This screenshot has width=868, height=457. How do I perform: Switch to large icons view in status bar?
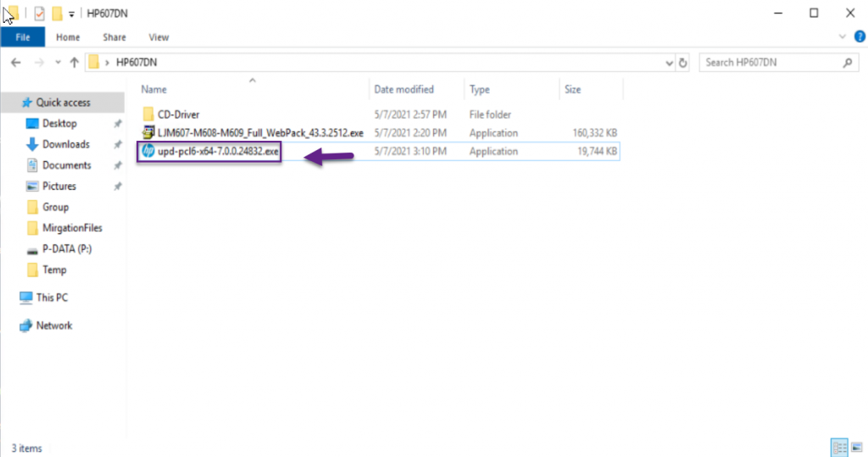(x=854, y=447)
